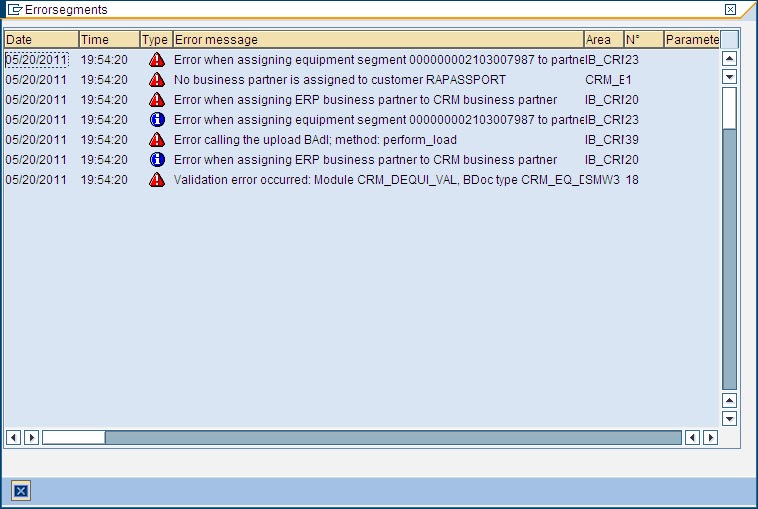758x509 pixels.
Task: Click the upper scroll-down arrow of vertical scrollbar
Action: coord(729,76)
